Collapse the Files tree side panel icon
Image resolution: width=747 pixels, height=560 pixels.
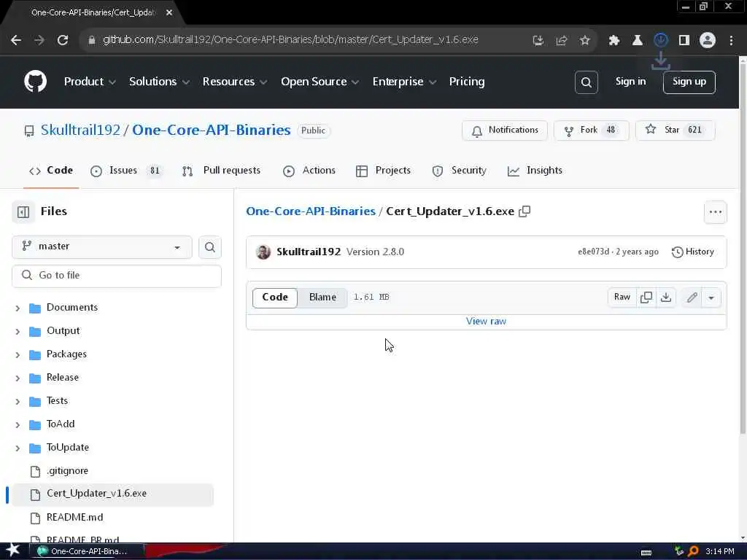tap(23, 212)
